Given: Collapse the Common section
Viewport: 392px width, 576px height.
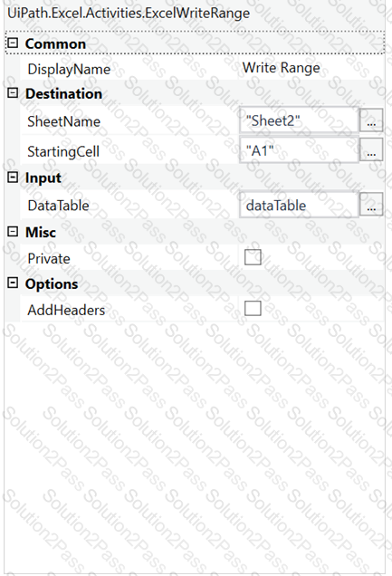Looking at the screenshot, I should [x=13, y=43].
